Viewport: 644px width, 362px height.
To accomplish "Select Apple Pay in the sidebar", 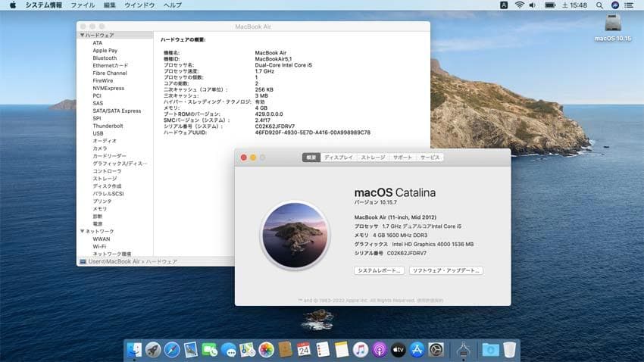I will (105, 51).
